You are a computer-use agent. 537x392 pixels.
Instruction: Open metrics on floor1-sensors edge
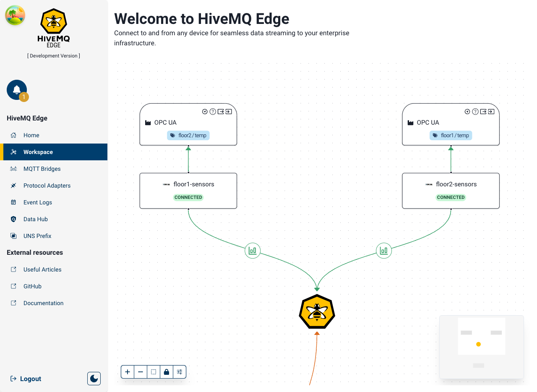(253, 251)
